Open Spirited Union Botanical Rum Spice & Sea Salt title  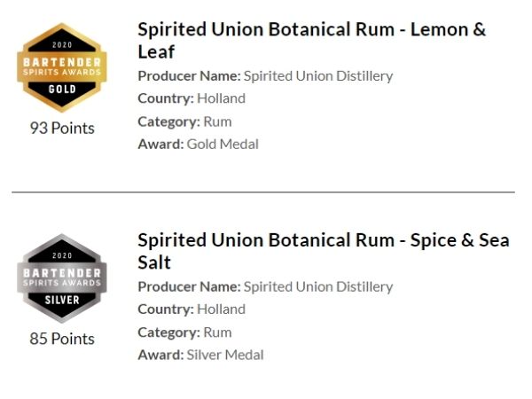click(x=324, y=251)
